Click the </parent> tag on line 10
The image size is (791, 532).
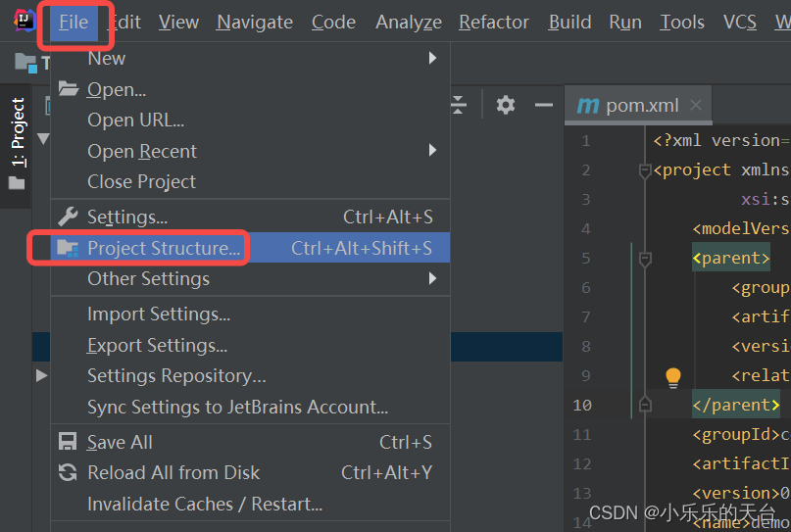click(x=736, y=405)
